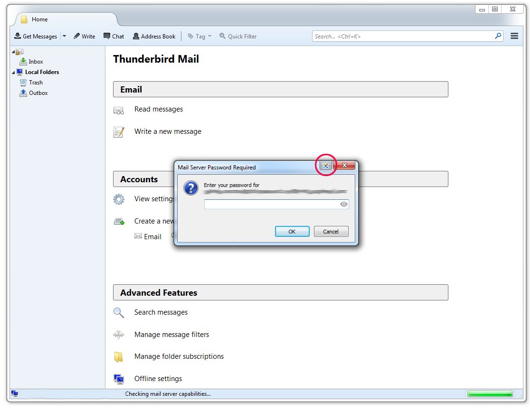Open the Get Messages dropdown arrow
Image resolution: width=532 pixels, height=411 pixels.
point(64,36)
